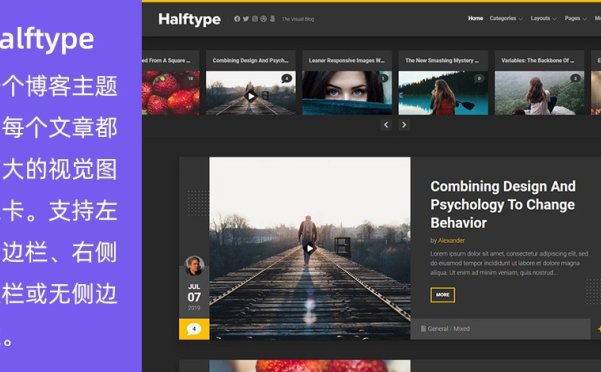
Task: Expand the Layouts dropdown chevron
Action: point(554,19)
